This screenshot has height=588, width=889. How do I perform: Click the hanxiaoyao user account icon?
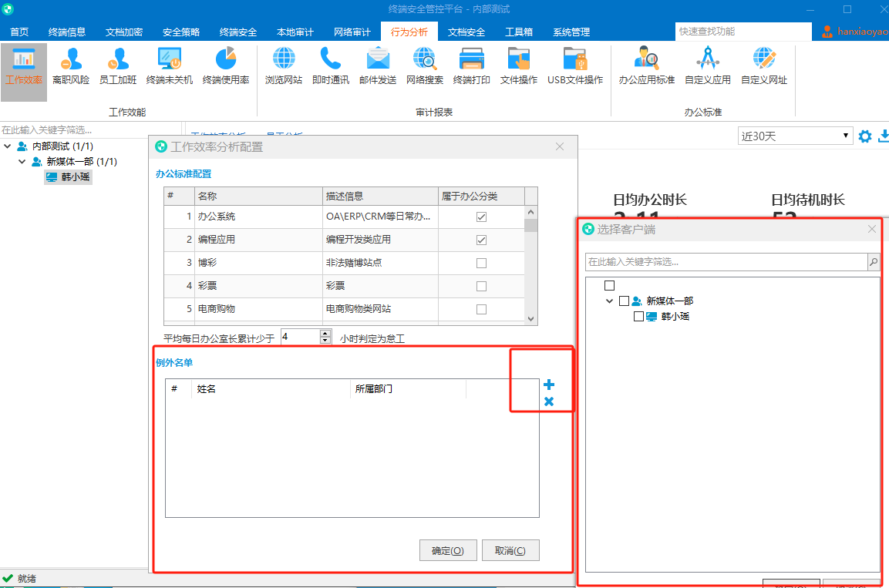click(827, 31)
